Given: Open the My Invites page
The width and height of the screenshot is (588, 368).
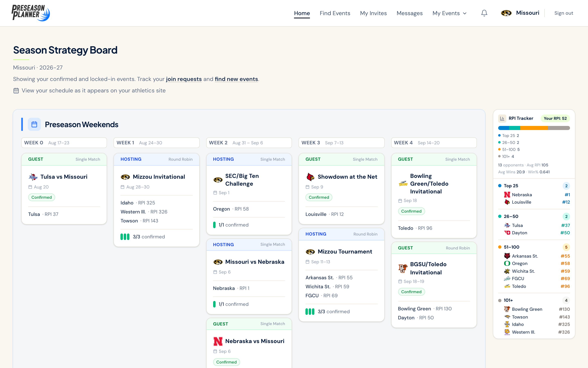Looking at the screenshot, I should tap(373, 13).
